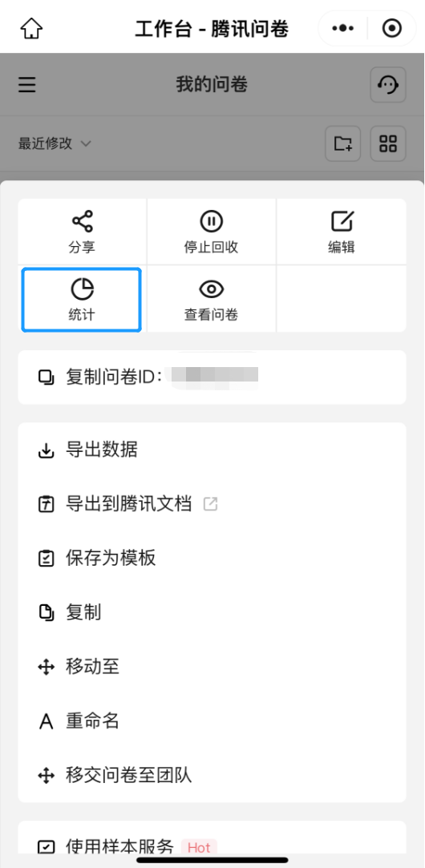
Task: Switch to grid view layout
Action: pyautogui.click(x=388, y=143)
